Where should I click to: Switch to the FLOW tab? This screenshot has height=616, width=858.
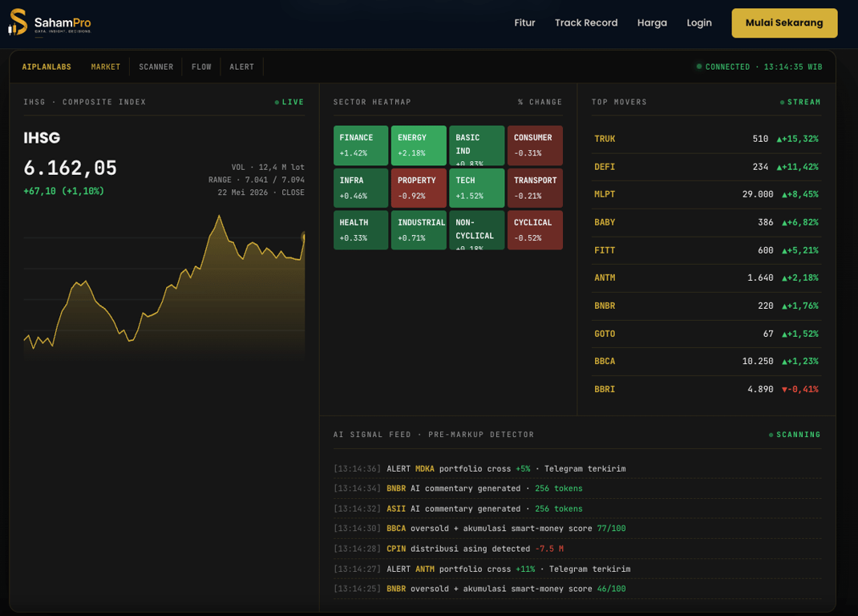point(201,67)
